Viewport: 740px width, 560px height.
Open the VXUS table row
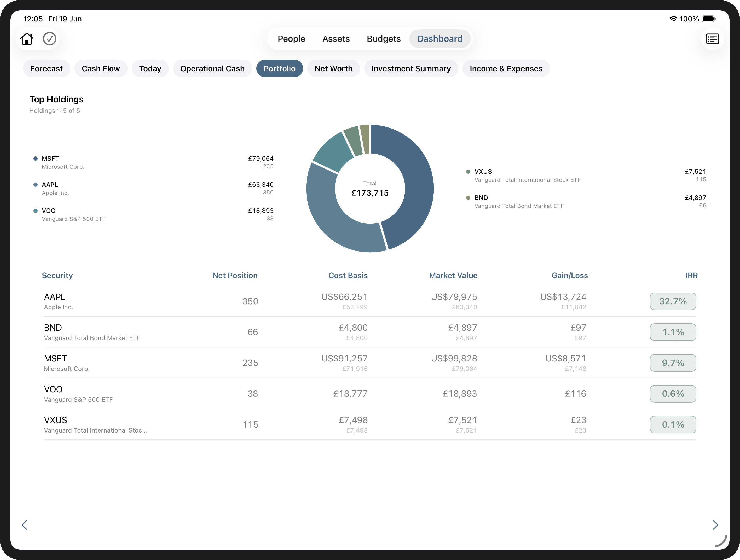[x=370, y=424]
